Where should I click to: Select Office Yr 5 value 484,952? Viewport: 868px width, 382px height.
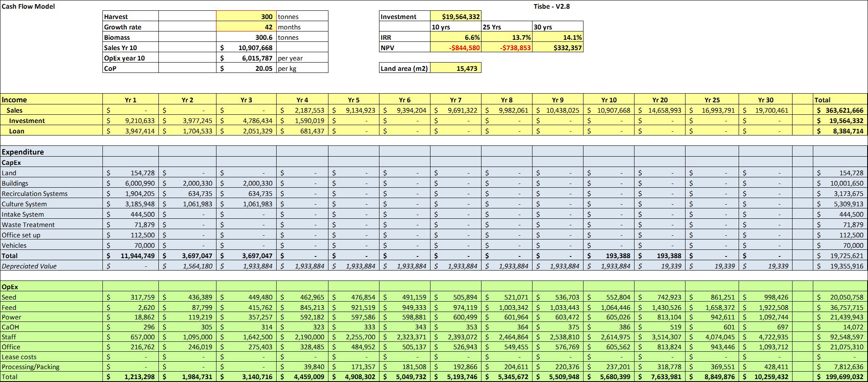[354, 347]
